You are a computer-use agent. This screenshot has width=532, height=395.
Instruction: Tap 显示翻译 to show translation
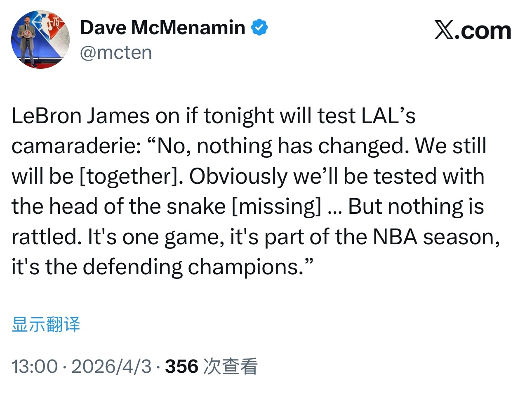click(x=46, y=324)
